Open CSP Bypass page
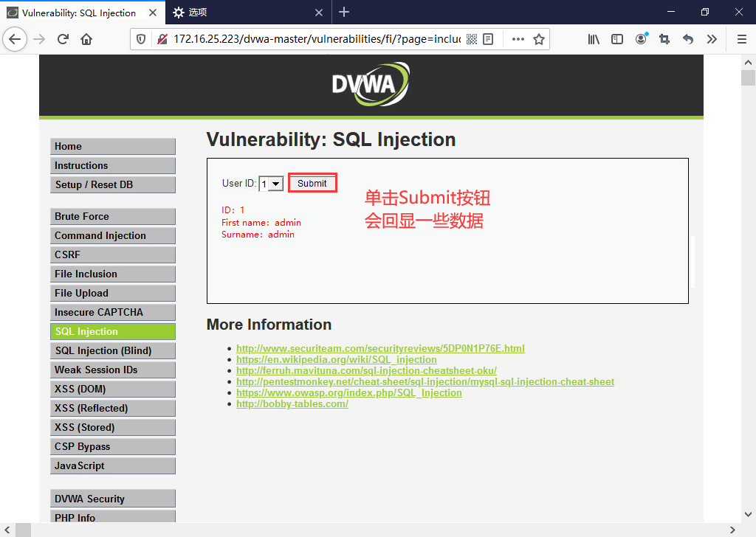Screen dimensions: 756x537 coord(113,447)
